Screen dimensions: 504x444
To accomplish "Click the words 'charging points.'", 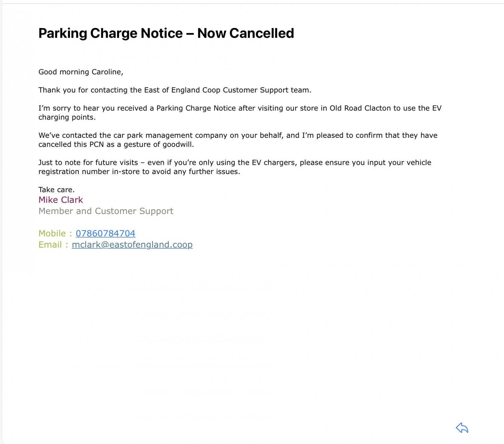I will [x=67, y=117].
